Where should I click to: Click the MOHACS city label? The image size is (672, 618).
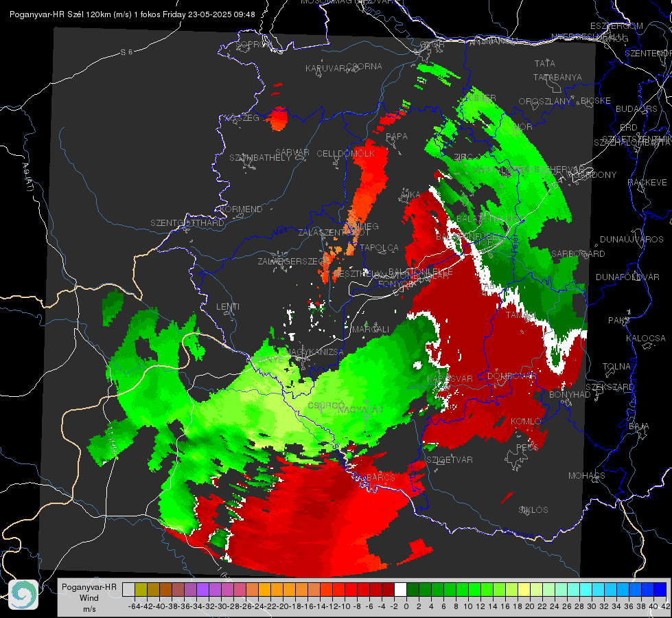[587, 476]
